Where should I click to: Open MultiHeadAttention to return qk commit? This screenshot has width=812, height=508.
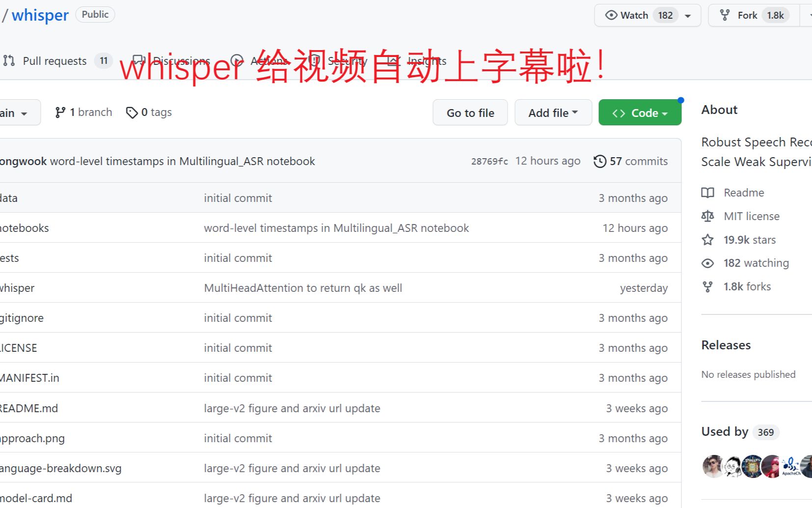click(303, 288)
